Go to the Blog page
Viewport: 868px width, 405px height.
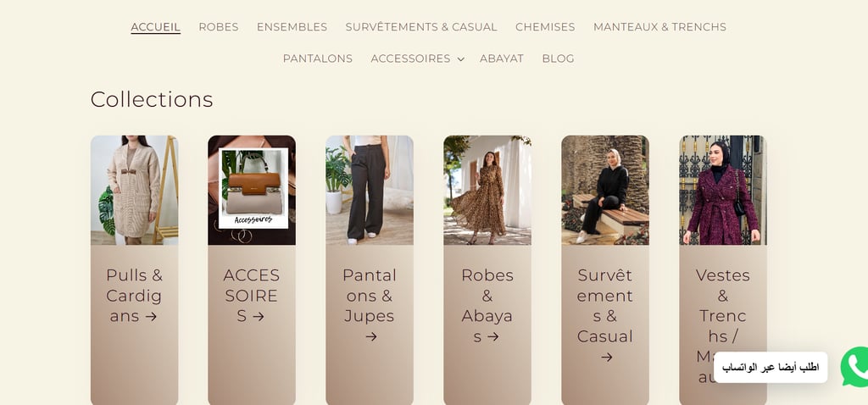[558, 58]
